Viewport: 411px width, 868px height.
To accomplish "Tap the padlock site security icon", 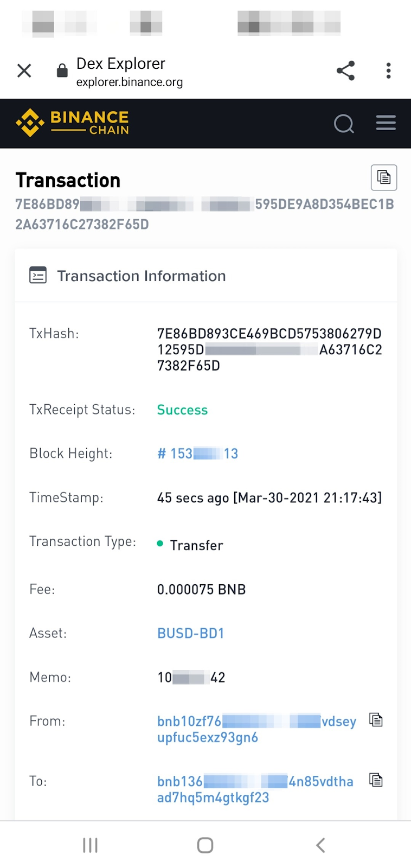I will 62,71.
